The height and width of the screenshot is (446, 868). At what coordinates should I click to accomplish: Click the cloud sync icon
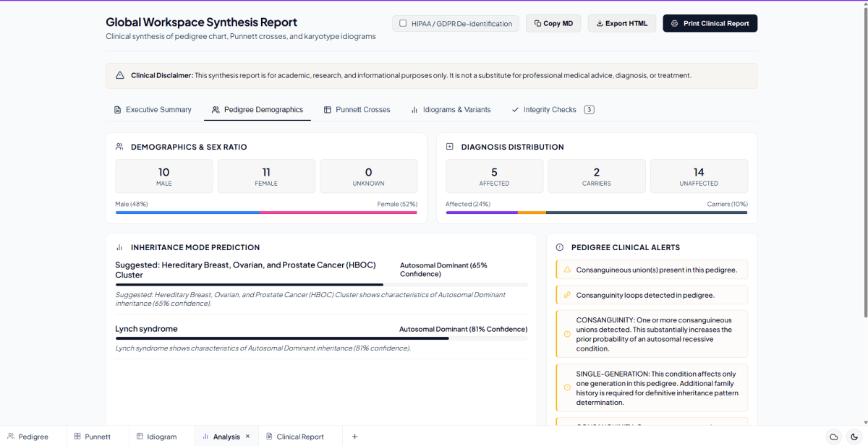(x=834, y=437)
